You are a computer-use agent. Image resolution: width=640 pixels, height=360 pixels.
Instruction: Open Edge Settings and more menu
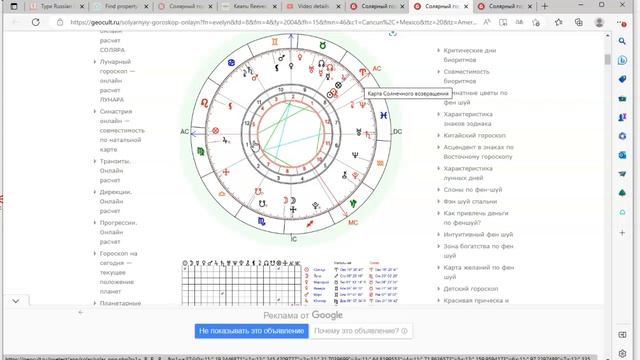click(x=622, y=22)
